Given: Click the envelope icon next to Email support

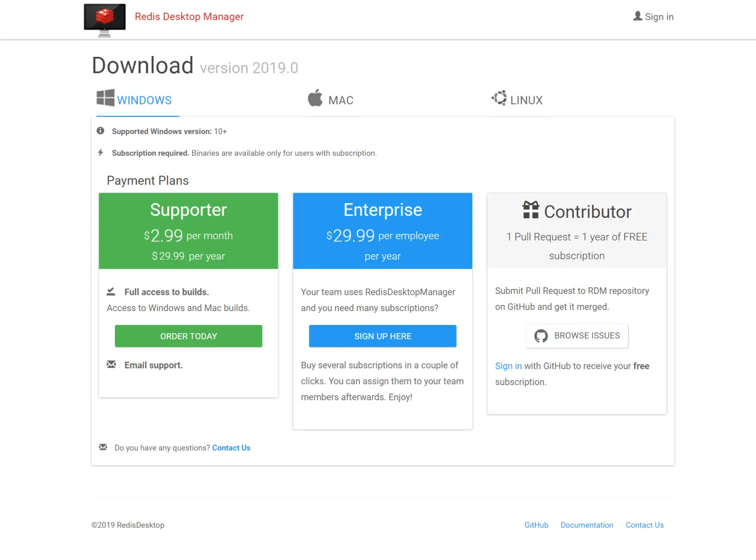Looking at the screenshot, I should pyautogui.click(x=111, y=364).
